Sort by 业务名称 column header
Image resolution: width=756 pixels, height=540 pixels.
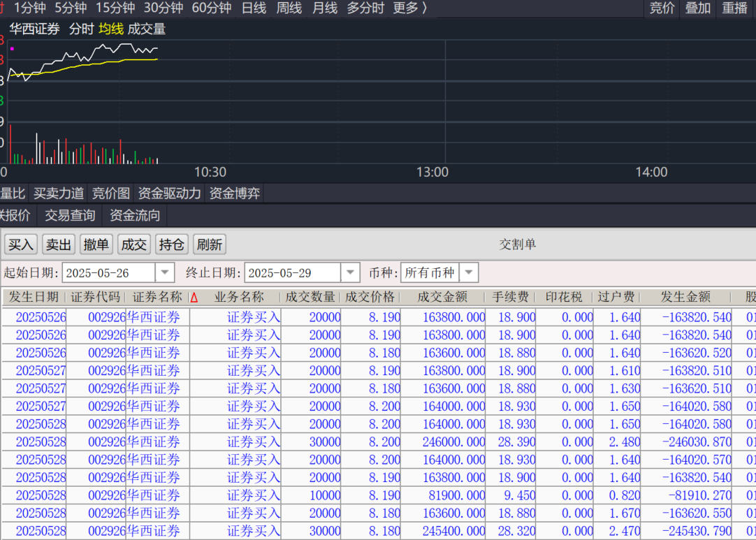(x=239, y=297)
